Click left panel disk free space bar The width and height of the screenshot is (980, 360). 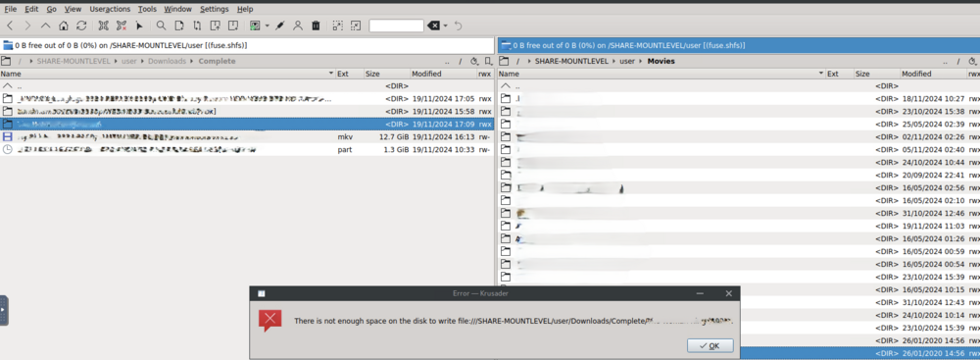click(248, 46)
